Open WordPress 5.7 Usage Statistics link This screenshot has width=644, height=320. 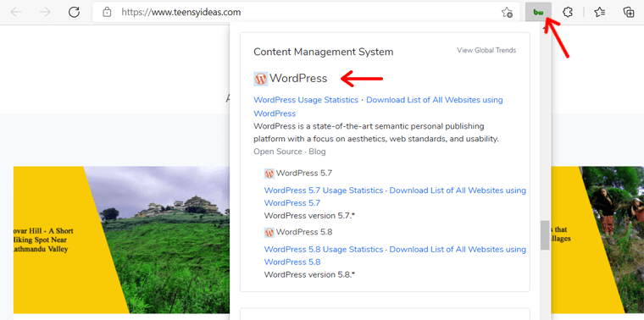[x=324, y=190]
